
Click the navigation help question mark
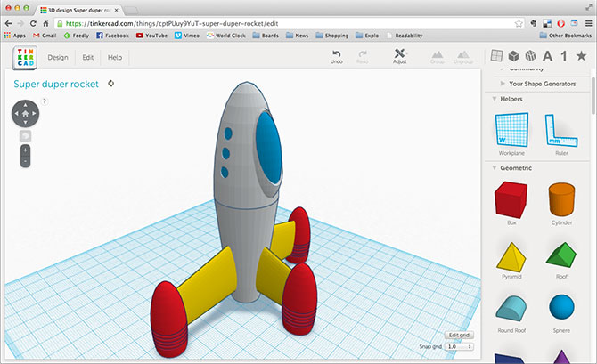point(45,101)
